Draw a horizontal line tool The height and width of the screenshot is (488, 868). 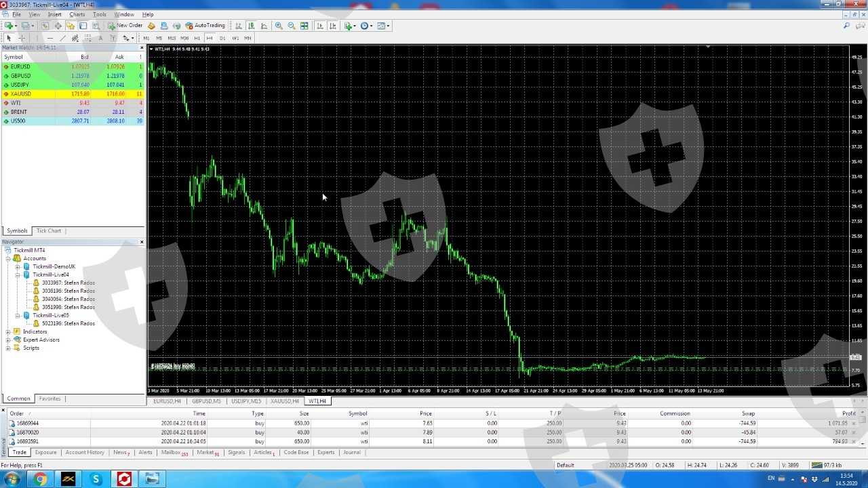[x=50, y=38]
